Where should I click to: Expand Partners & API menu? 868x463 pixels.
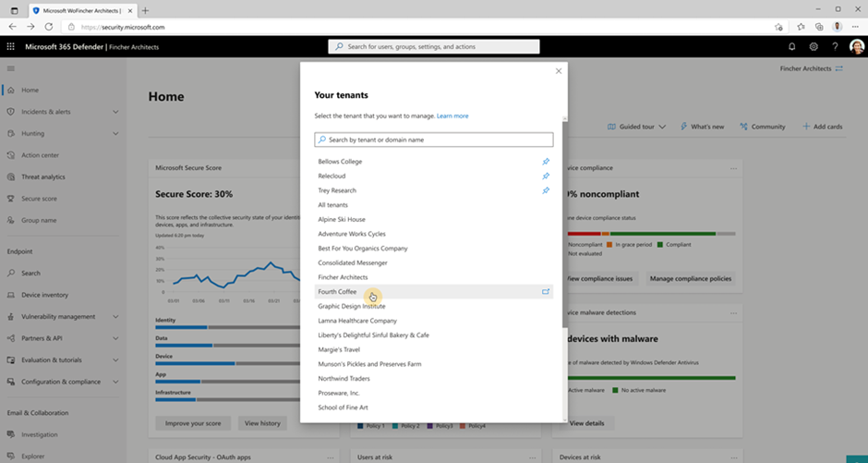115,338
